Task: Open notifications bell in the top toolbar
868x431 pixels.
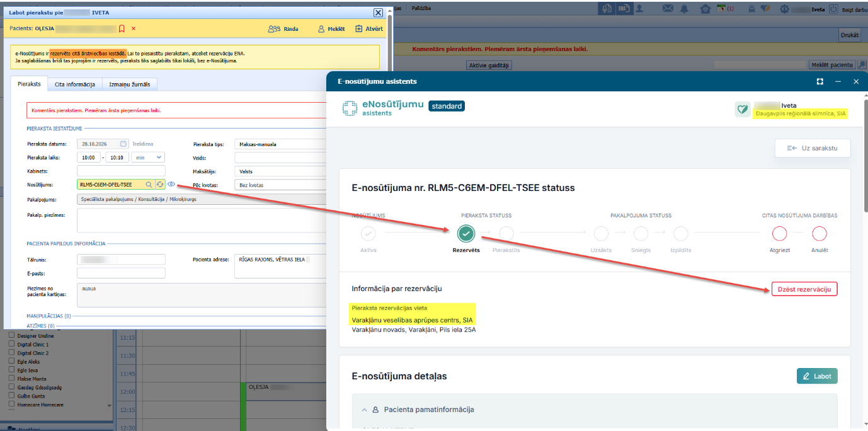Action: tap(685, 9)
